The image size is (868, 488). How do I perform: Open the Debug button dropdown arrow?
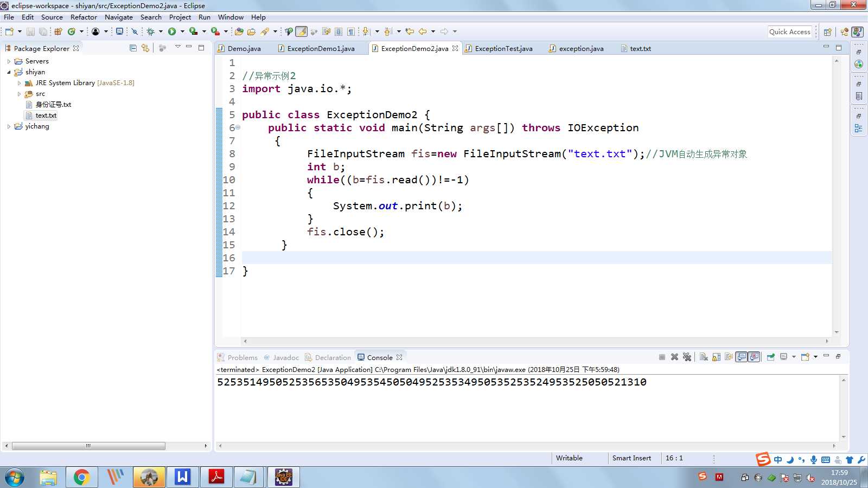click(x=161, y=31)
